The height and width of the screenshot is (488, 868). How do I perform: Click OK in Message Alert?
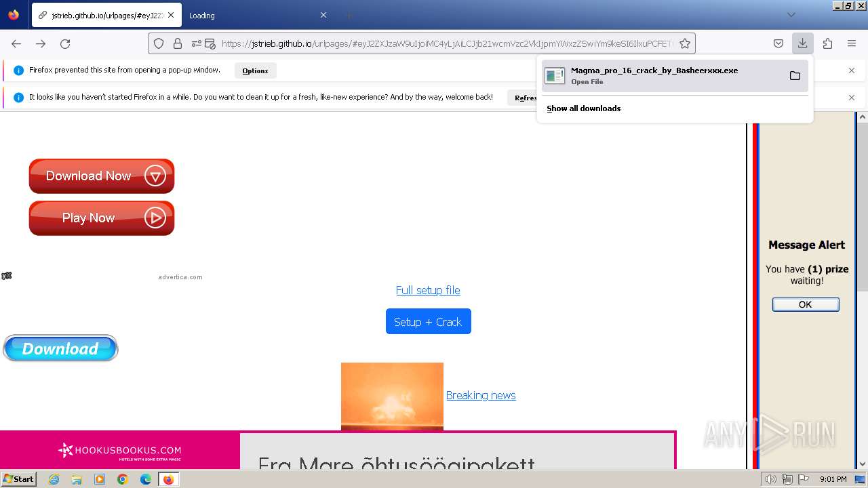pyautogui.click(x=806, y=304)
